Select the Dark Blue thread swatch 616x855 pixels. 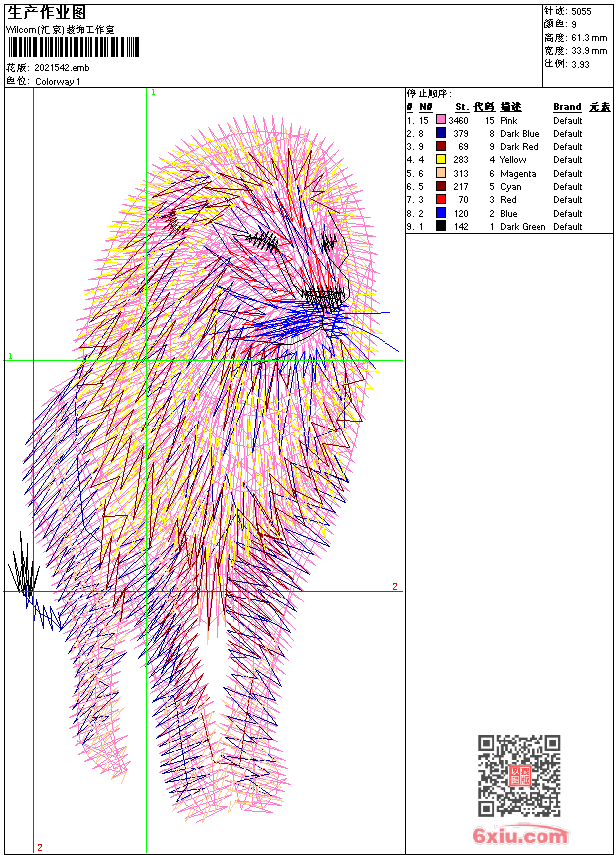(441, 133)
